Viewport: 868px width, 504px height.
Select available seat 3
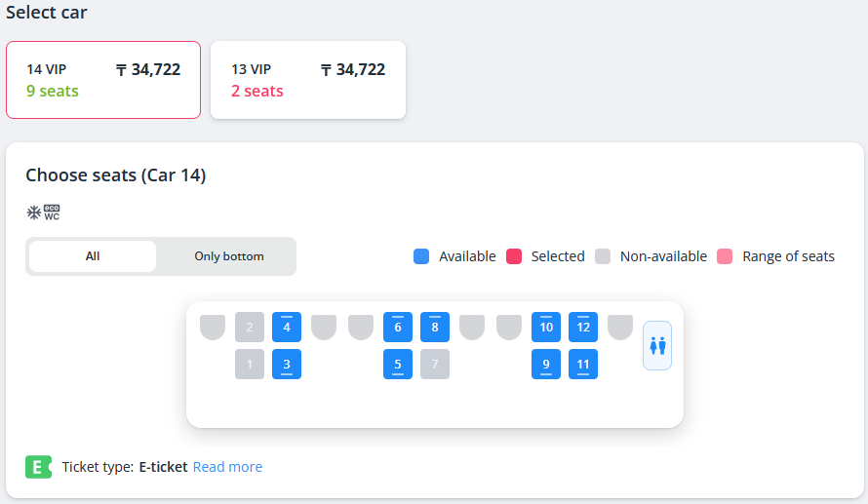[x=287, y=365]
